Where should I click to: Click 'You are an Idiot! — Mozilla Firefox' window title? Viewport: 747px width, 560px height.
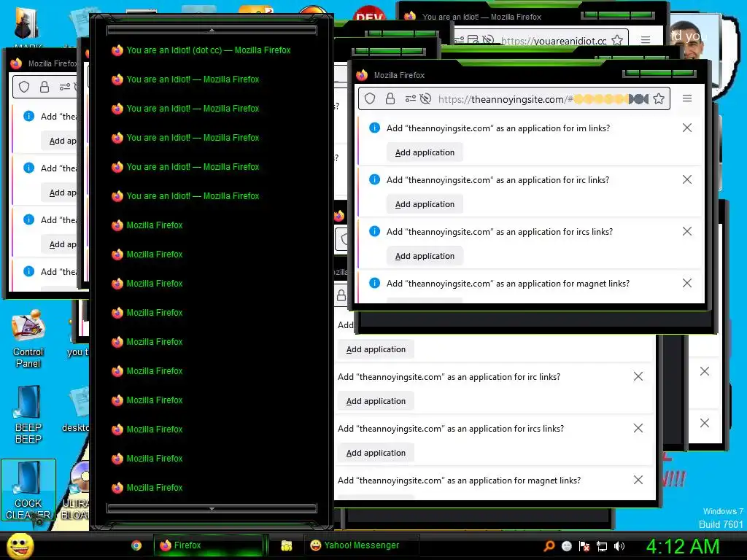(481, 17)
